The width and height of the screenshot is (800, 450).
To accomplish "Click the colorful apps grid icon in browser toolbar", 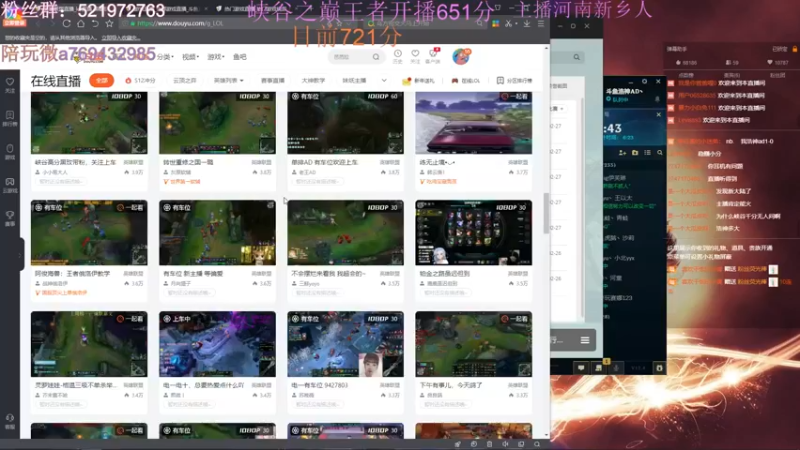I will click(x=495, y=23).
